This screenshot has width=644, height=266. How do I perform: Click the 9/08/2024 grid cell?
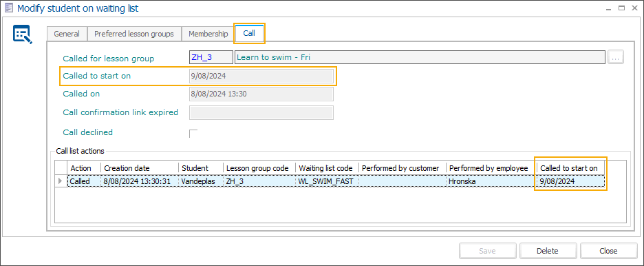click(x=570, y=181)
